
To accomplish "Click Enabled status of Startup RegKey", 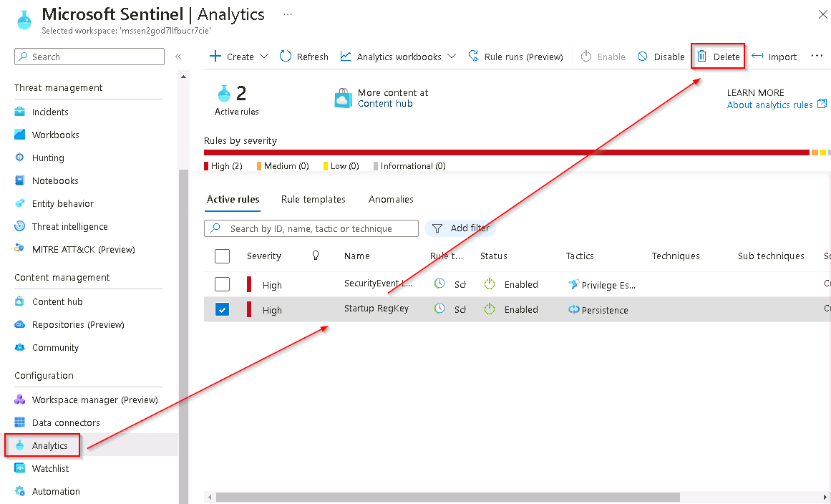I will pos(512,309).
